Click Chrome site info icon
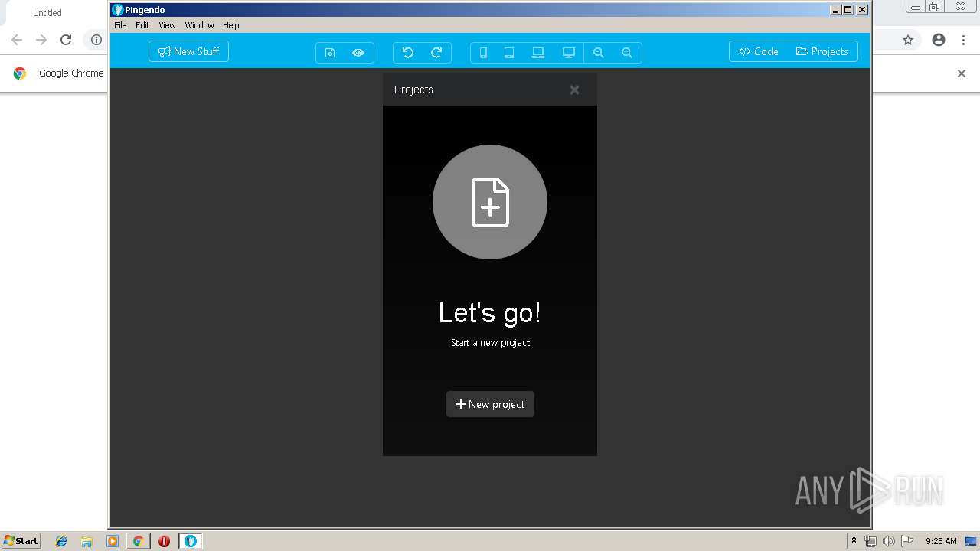This screenshot has width=980, height=551. (x=96, y=40)
